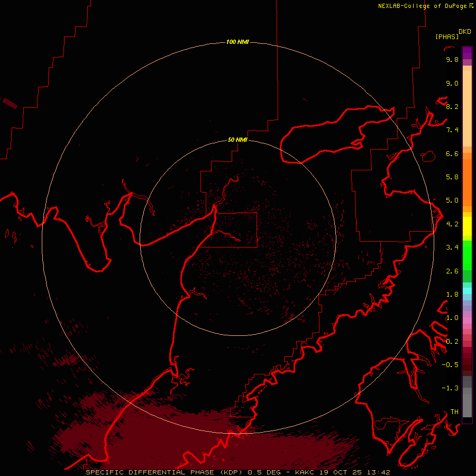Click the 1.0 value on the color scale
This screenshot has width=476, height=476.
pos(452,318)
